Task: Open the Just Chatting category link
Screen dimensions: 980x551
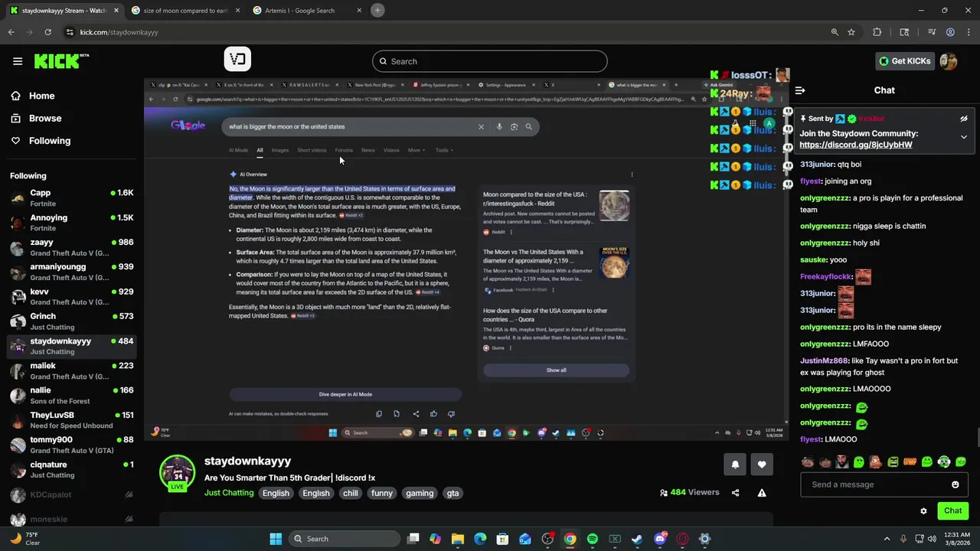Action: 229,493
